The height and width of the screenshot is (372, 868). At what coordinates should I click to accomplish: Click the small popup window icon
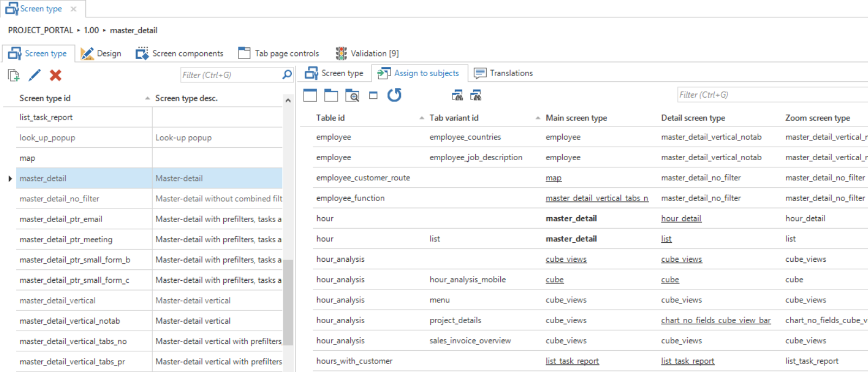[373, 96]
